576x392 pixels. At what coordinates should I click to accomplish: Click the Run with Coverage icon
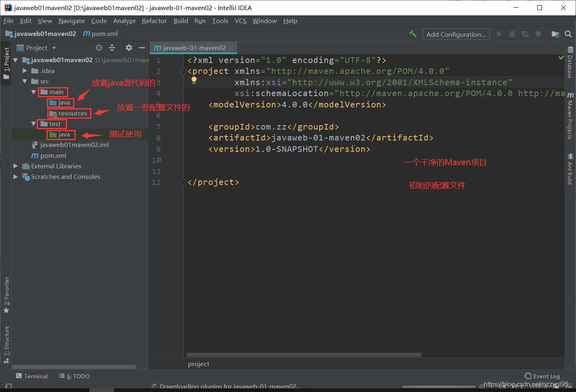click(x=525, y=34)
